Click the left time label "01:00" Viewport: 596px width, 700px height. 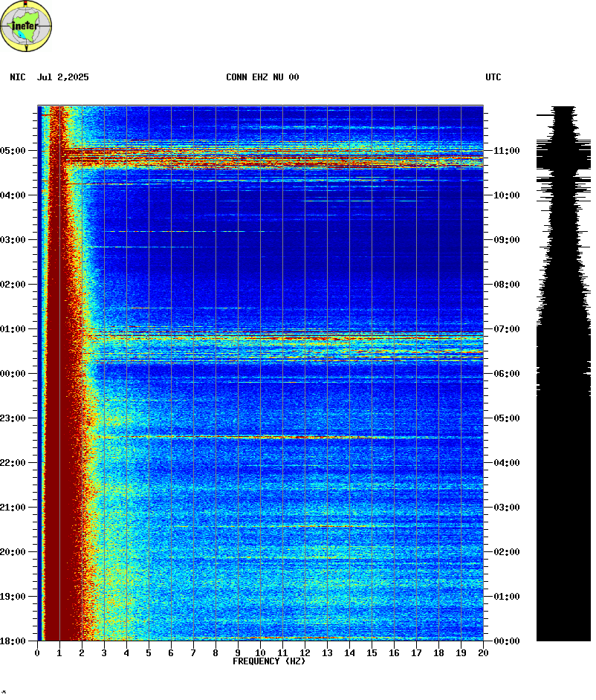click(x=13, y=329)
